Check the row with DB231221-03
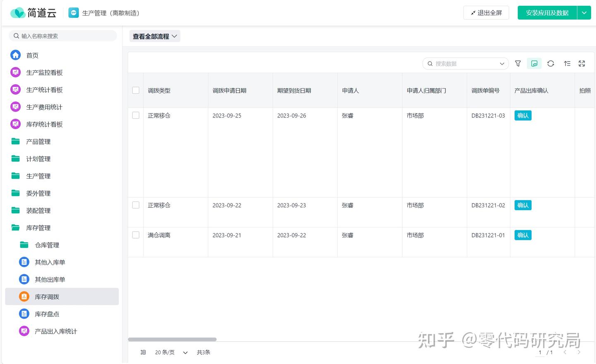This screenshot has width=596, height=364. pos(136,115)
